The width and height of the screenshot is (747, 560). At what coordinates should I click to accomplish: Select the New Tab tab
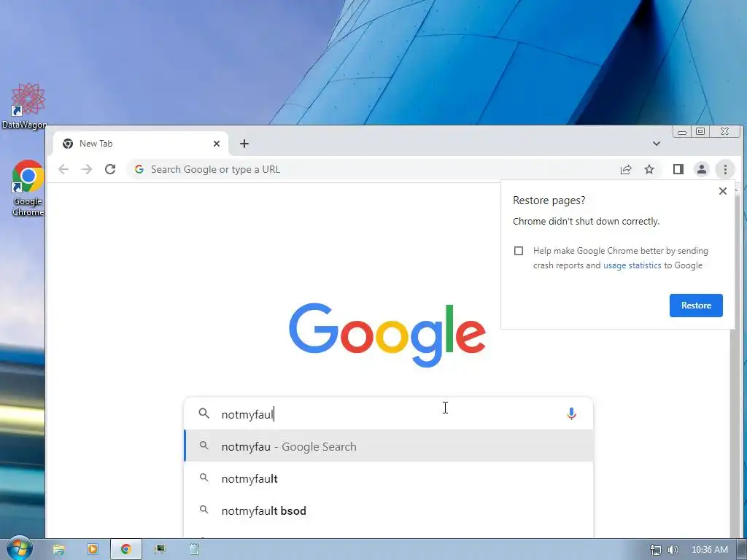(141, 144)
